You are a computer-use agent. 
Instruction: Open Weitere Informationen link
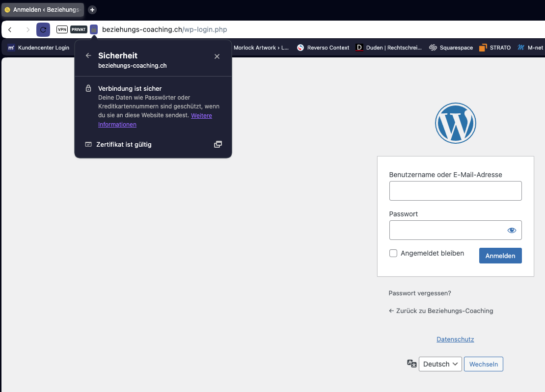pyautogui.click(x=155, y=120)
